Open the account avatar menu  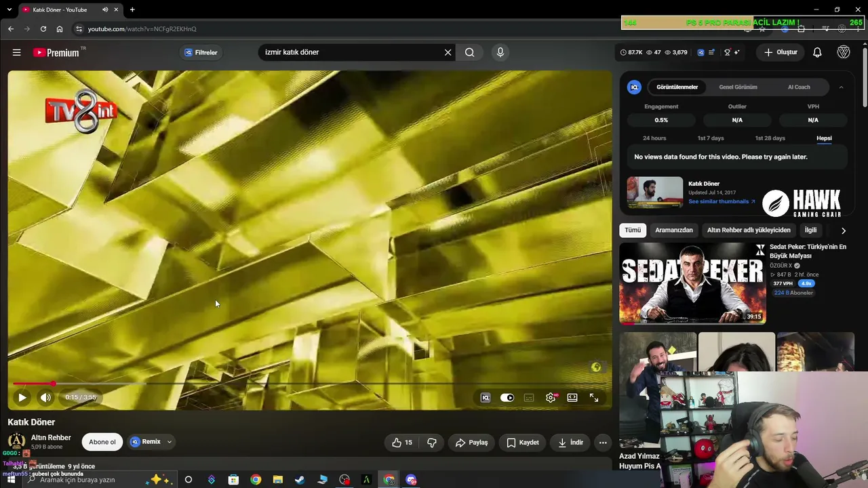point(844,52)
